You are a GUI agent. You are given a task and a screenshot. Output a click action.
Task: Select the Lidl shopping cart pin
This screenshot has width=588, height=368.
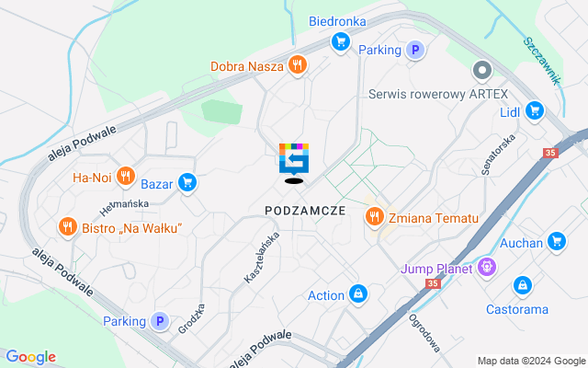(x=535, y=111)
